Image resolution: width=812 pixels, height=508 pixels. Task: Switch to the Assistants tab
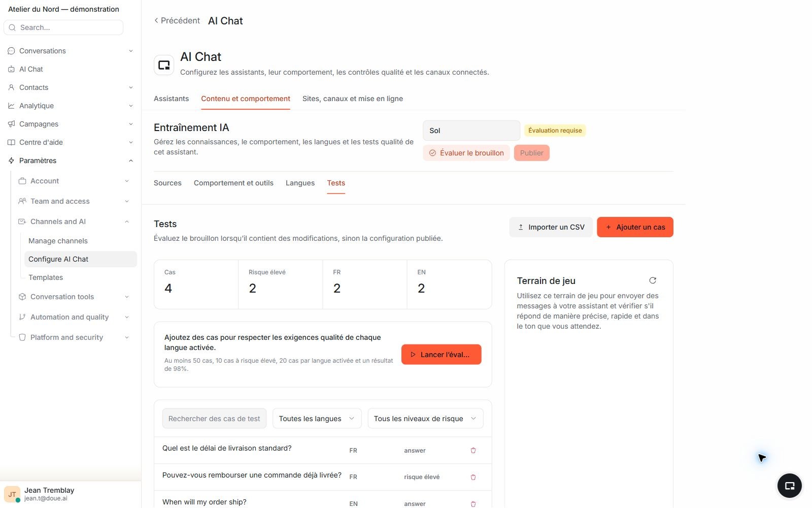tap(171, 99)
